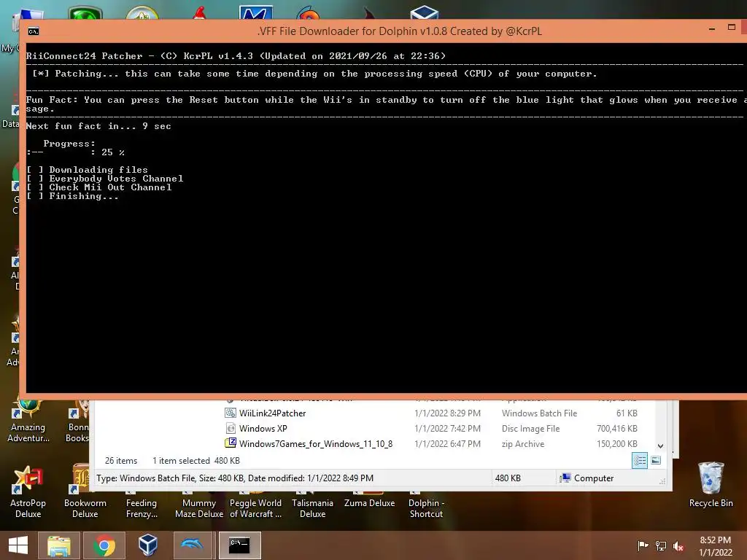
Task: Open the Action Center flag icon
Action: point(643,545)
